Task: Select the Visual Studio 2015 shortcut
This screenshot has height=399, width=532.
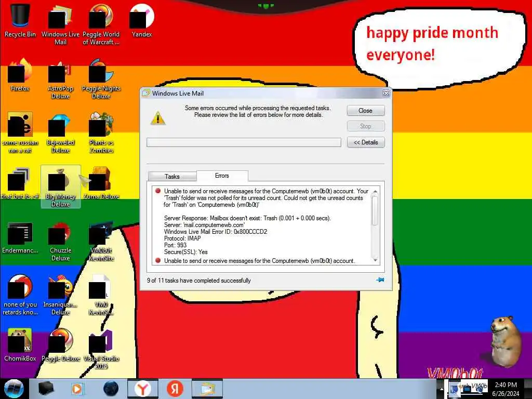Action: (101, 349)
